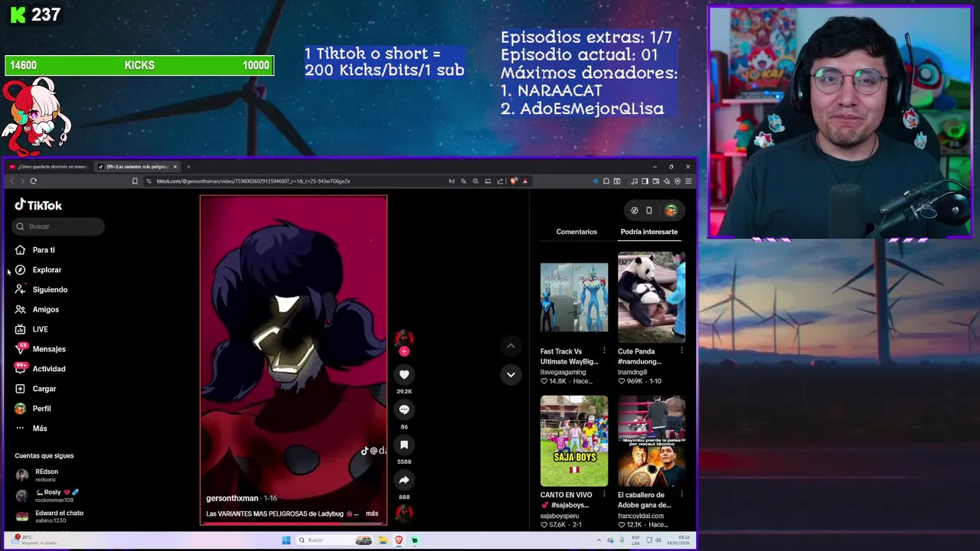Image resolution: width=980 pixels, height=551 pixels.
Task: Go to Explorar section
Action: click(x=38, y=270)
